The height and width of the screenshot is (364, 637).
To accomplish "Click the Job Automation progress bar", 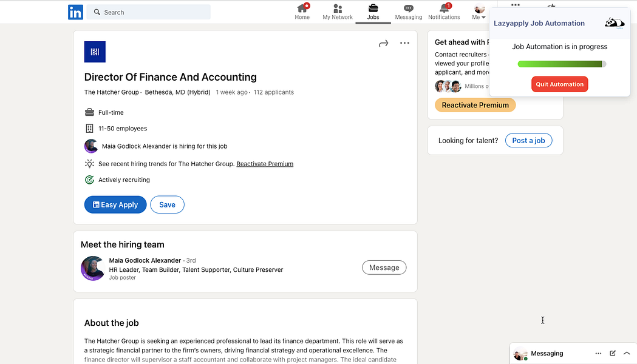I will pyautogui.click(x=562, y=64).
